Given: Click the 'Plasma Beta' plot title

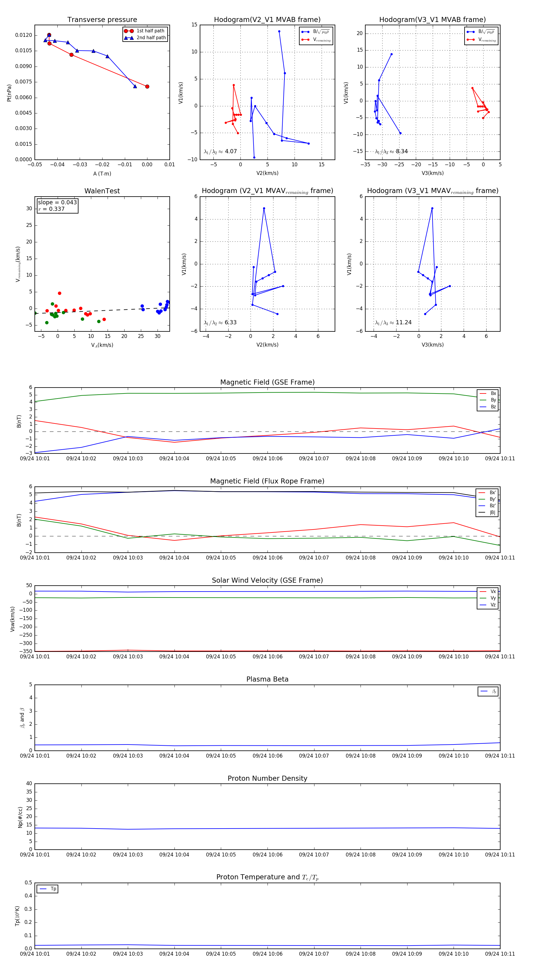Looking at the screenshot, I should (267, 679).
